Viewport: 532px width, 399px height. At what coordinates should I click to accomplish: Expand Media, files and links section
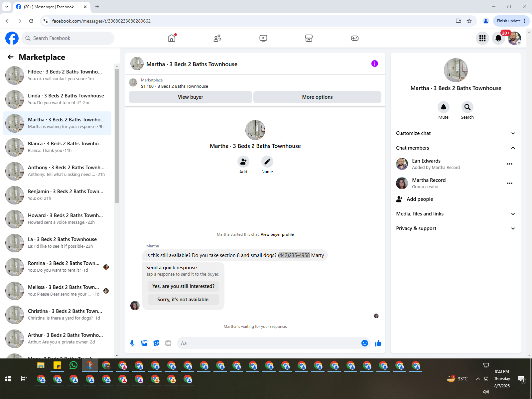click(x=456, y=214)
